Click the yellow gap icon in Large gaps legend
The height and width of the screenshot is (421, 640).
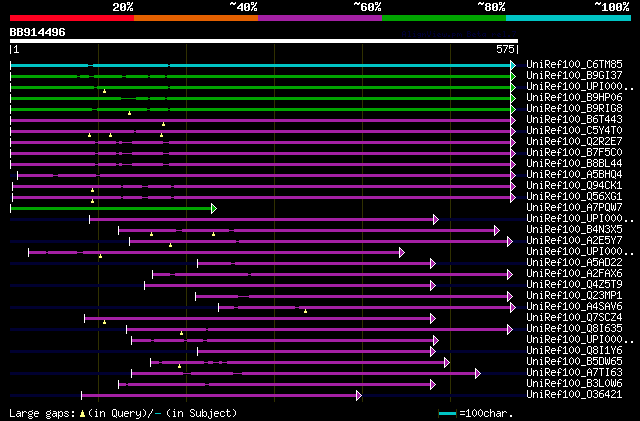[82, 414]
